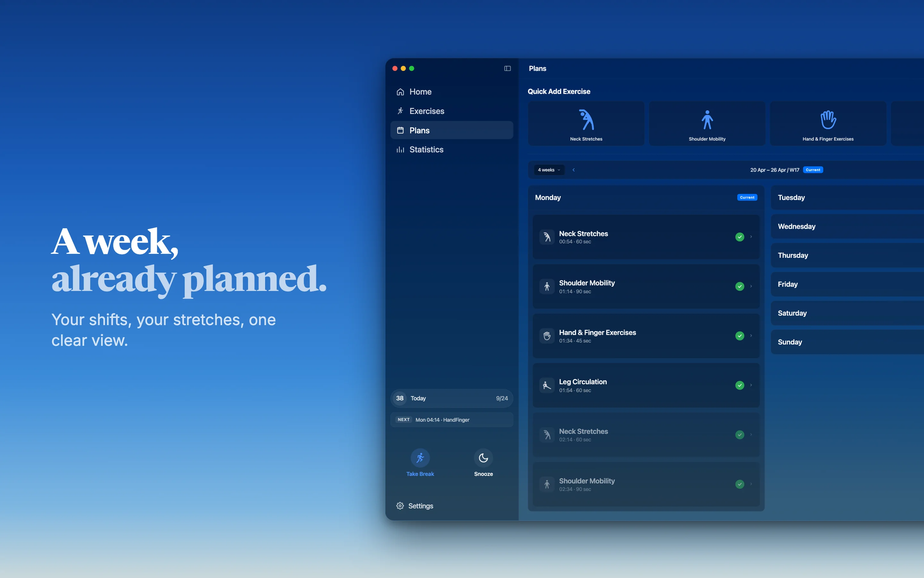Toggle completion of Neck Stretches 02:14

click(740, 435)
